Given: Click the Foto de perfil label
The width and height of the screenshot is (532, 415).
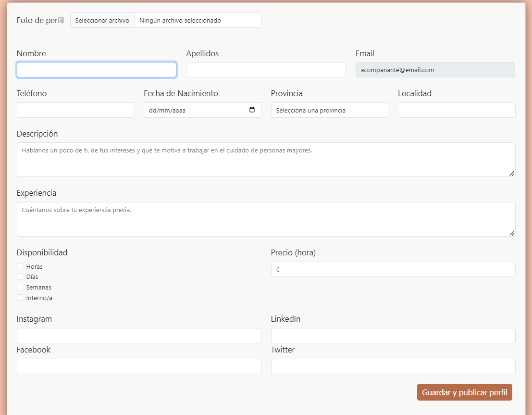Looking at the screenshot, I should (40, 20).
